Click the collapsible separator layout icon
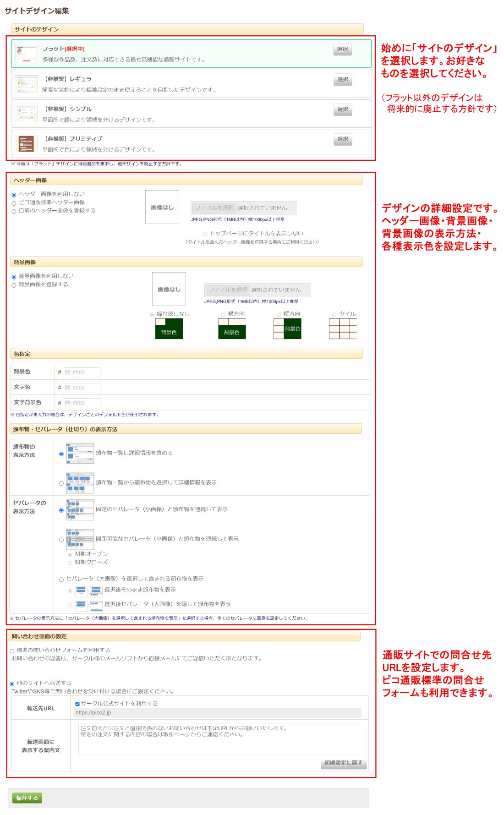 (x=80, y=539)
